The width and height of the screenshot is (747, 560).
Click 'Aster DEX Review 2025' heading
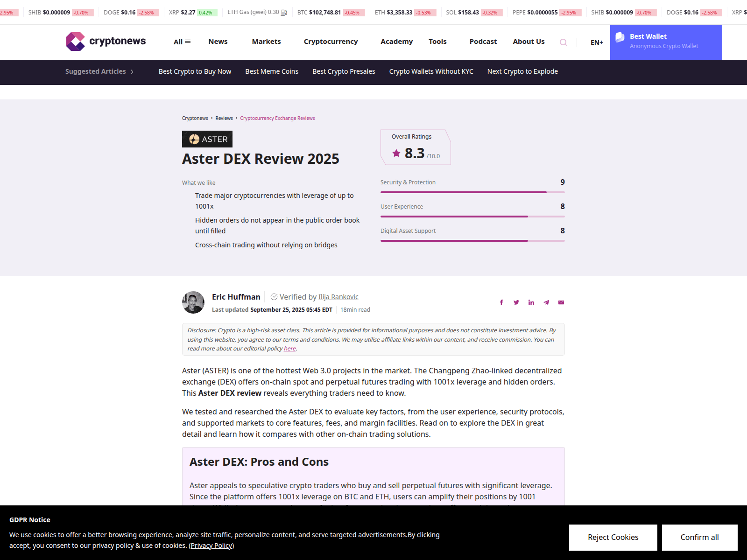261,159
